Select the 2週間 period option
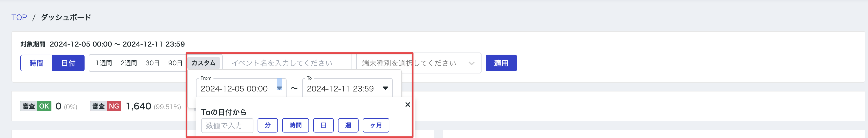 pos(129,63)
